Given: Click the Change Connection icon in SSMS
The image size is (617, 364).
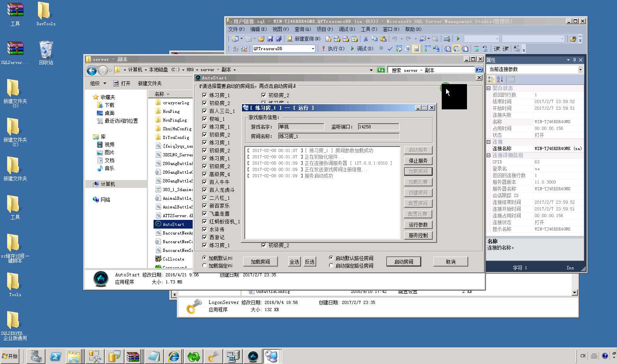Looking at the screenshot, I should point(244,49).
